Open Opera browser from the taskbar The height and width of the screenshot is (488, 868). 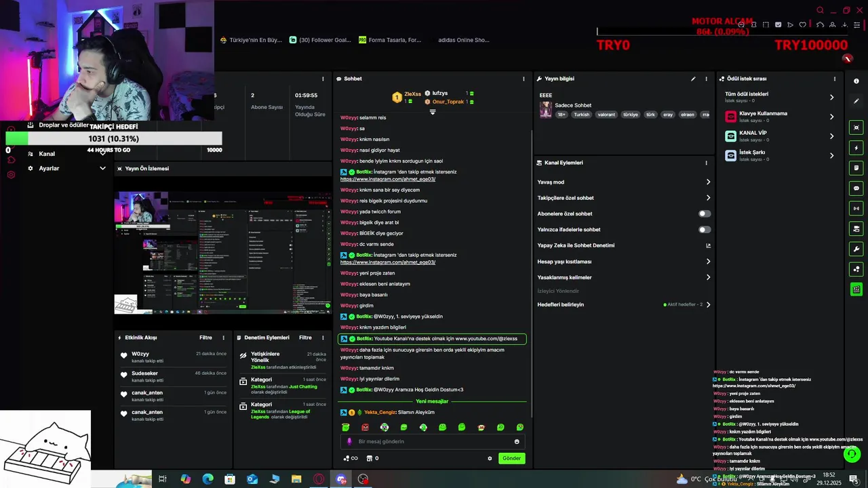pyautogui.click(x=319, y=479)
